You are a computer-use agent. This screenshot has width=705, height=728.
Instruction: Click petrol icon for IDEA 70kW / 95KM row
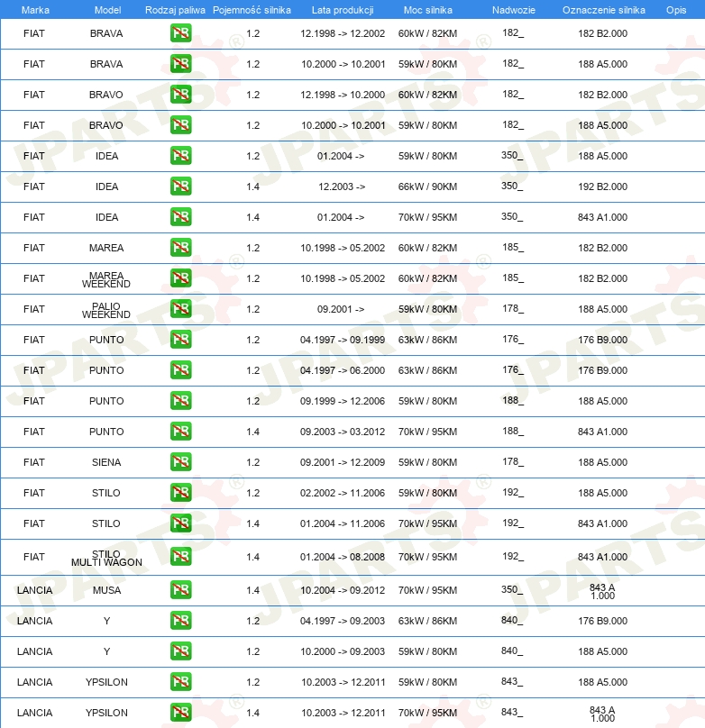(180, 217)
